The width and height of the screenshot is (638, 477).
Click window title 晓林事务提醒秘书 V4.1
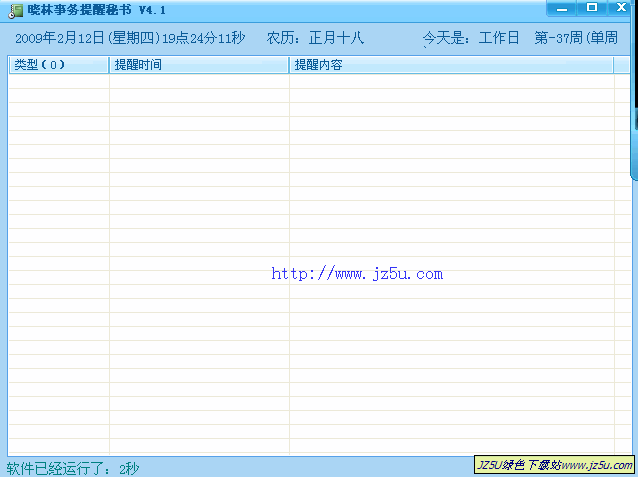point(97,10)
